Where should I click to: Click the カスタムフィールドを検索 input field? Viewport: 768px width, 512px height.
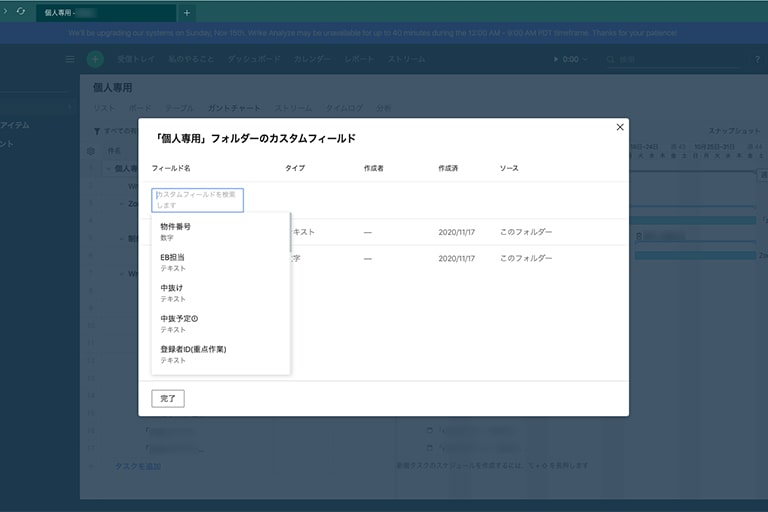point(198,199)
